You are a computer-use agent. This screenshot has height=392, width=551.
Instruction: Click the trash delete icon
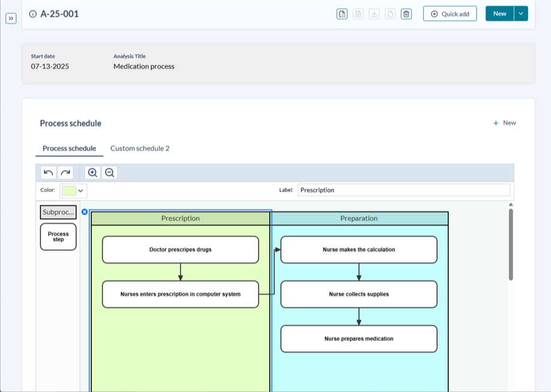(x=406, y=14)
